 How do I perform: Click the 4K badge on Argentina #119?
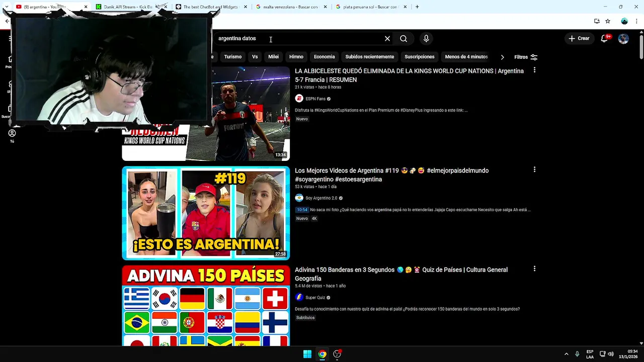tap(314, 219)
